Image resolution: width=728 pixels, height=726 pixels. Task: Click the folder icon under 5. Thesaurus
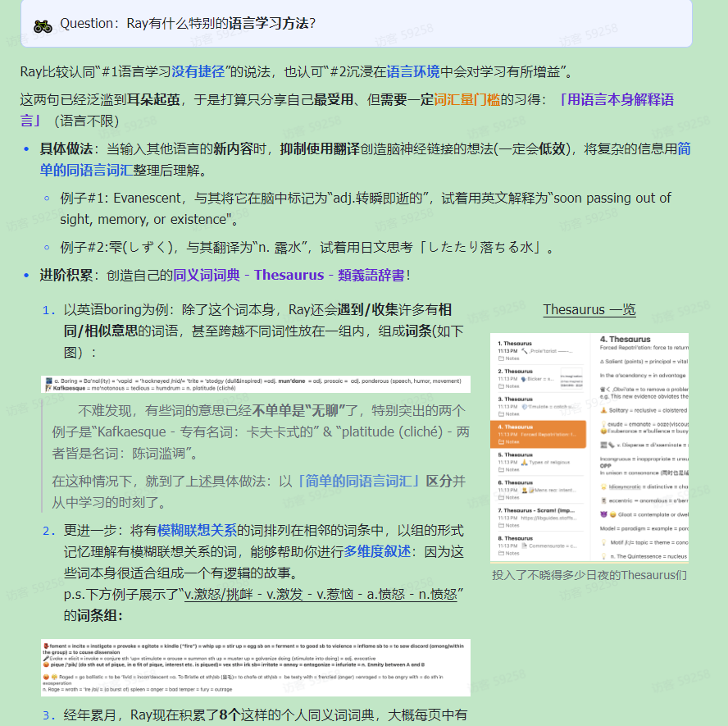coord(501,470)
